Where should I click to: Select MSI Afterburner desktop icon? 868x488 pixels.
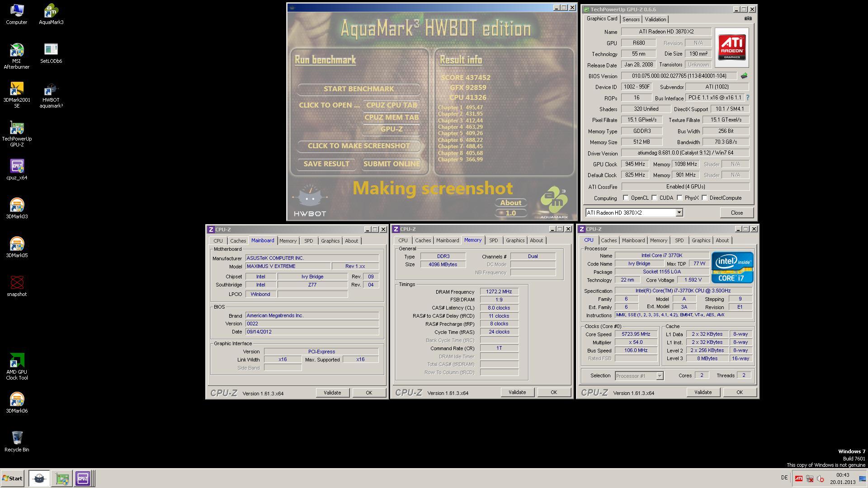coord(17,56)
